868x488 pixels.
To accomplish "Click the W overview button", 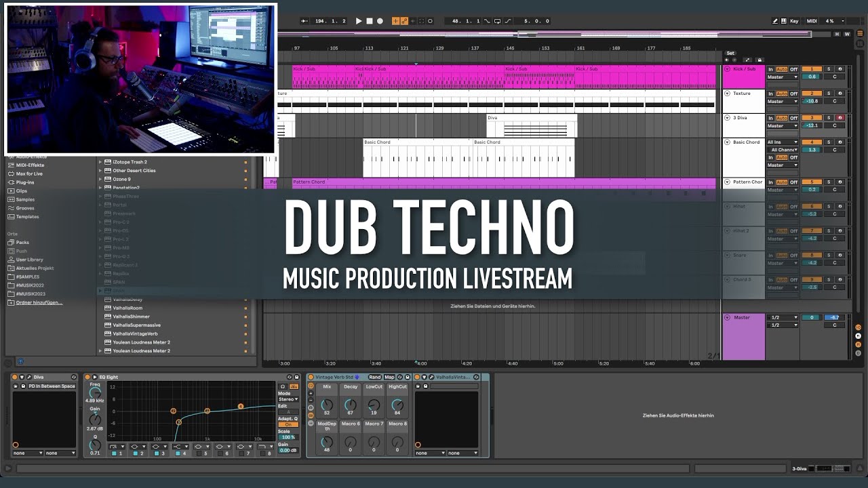I will [x=846, y=34].
